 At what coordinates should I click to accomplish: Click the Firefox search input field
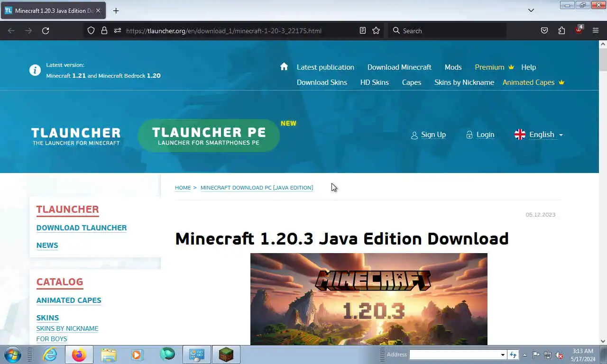point(447,31)
